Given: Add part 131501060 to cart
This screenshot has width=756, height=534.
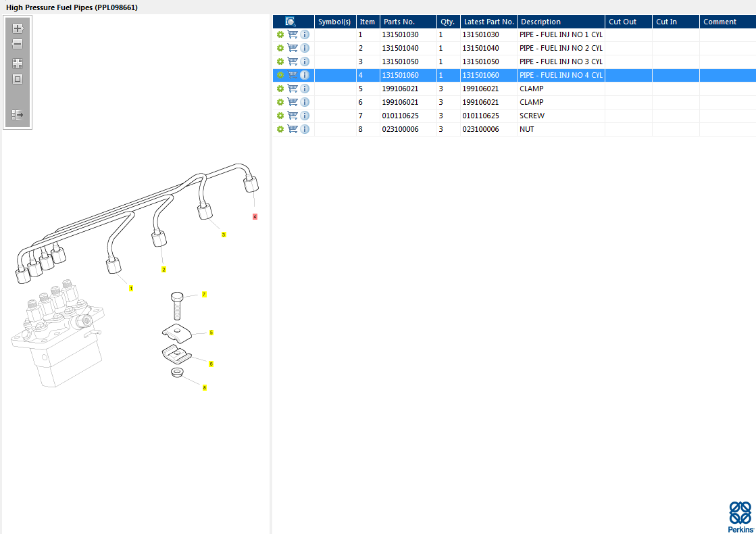Looking at the screenshot, I should [292, 75].
